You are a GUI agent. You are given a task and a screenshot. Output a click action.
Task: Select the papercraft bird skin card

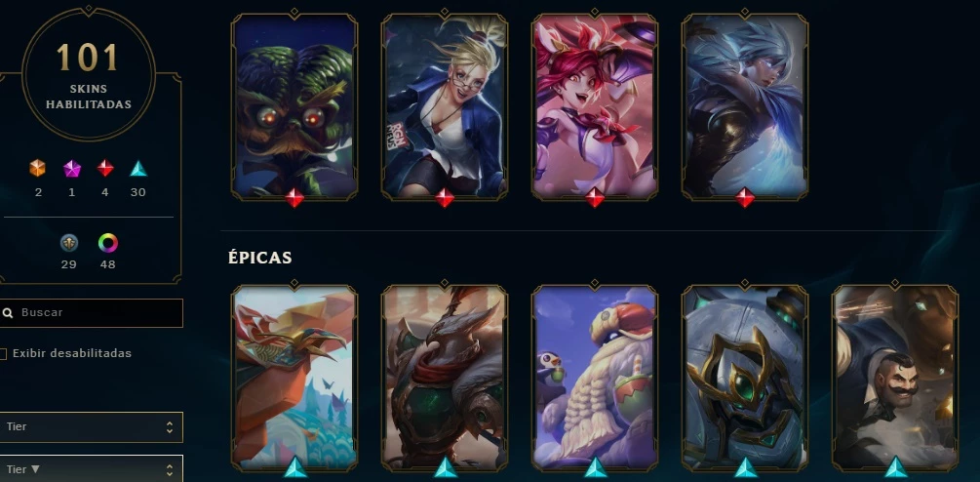click(294, 378)
